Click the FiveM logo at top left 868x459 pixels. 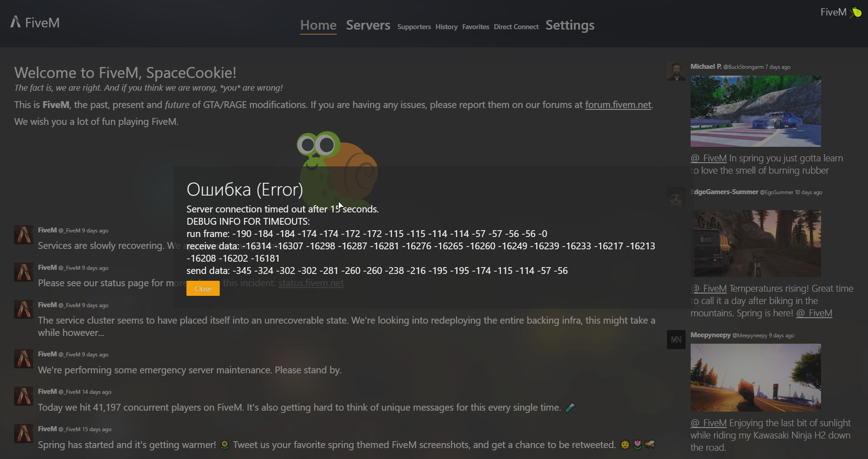(x=35, y=22)
